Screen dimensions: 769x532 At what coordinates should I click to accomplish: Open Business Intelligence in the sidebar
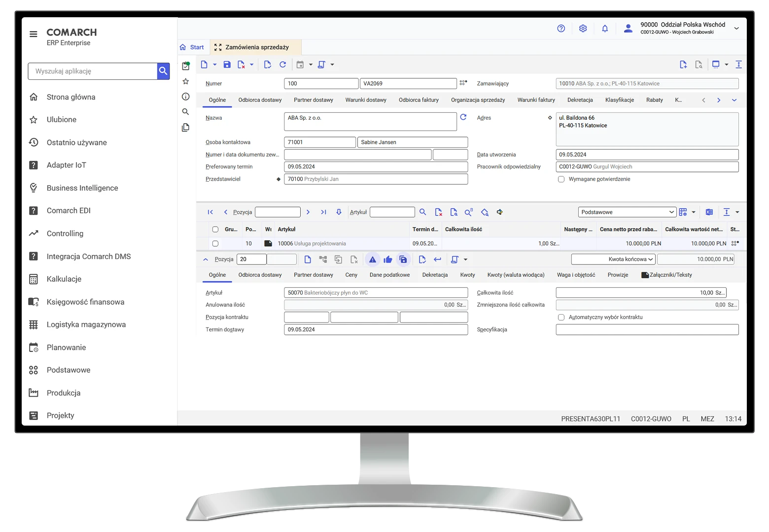(x=82, y=188)
